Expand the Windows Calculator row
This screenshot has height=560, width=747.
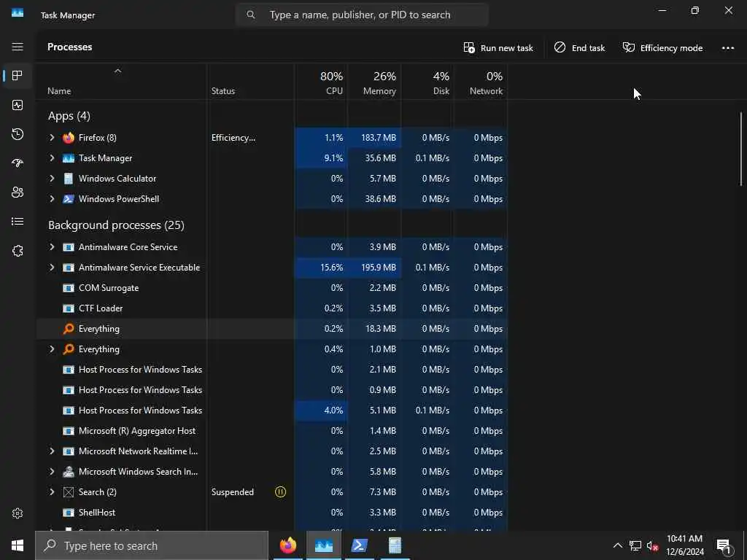coord(52,179)
